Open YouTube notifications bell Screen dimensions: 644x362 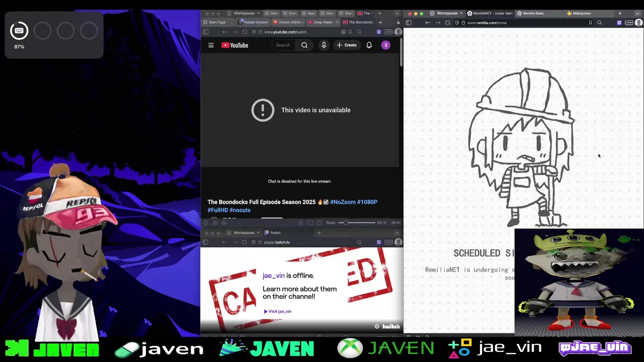(369, 45)
